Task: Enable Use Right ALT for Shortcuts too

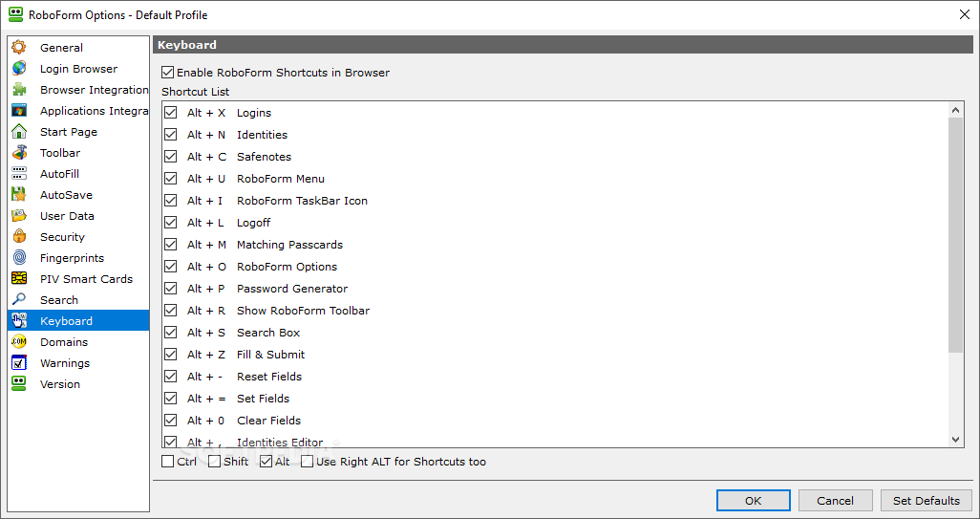Action: (x=307, y=462)
